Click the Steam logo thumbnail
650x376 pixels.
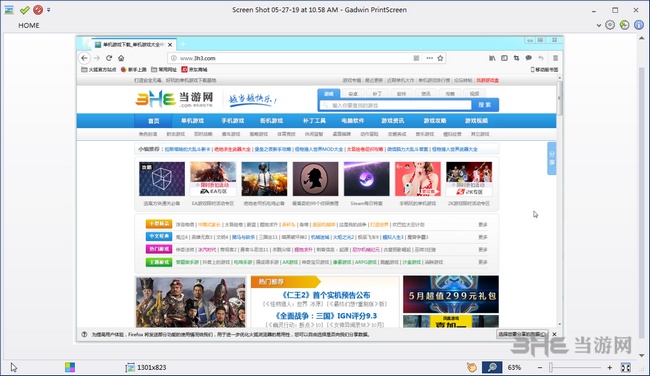pos(366,179)
